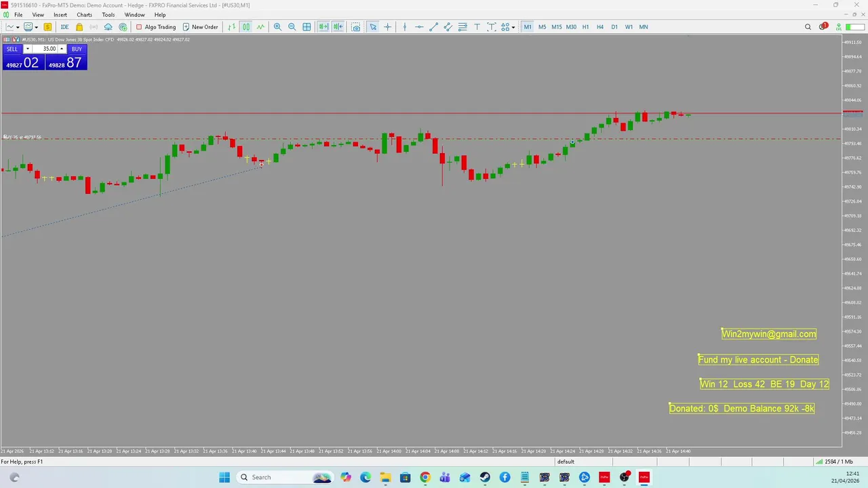
Task: Click the connection level signal icon
Action: pyautogui.click(x=839, y=27)
